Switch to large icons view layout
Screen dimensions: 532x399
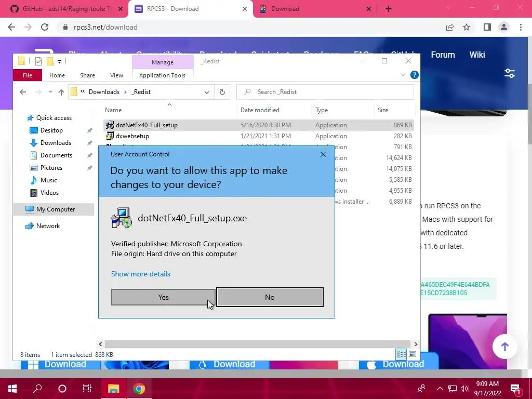click(412, 354)
